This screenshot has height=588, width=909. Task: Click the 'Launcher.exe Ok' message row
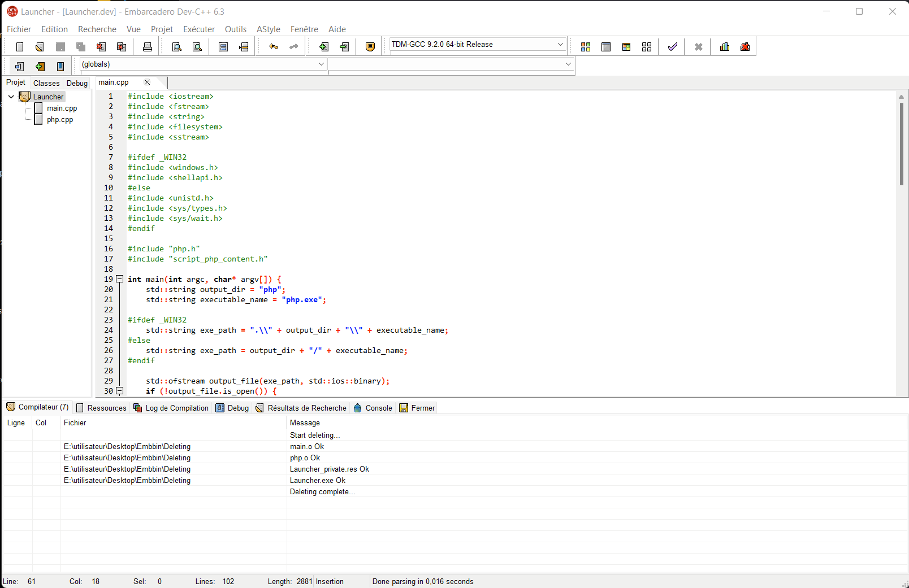(318, 481)
